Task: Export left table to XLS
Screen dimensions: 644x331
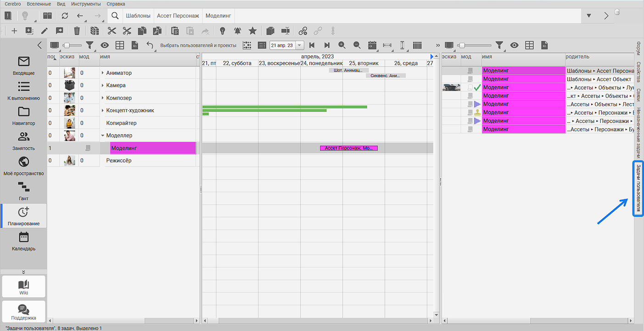Action: [135, 45]
